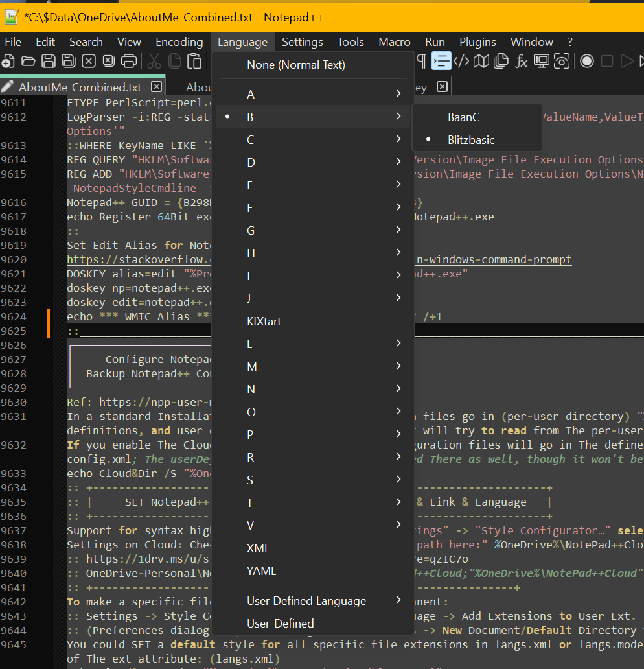Click the Define your language </> icon
644x669 pixels.
tap(461, 62)
